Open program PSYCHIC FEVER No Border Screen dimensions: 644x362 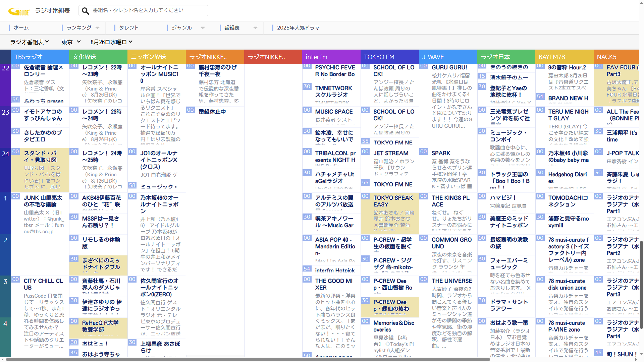pos(335,71)
